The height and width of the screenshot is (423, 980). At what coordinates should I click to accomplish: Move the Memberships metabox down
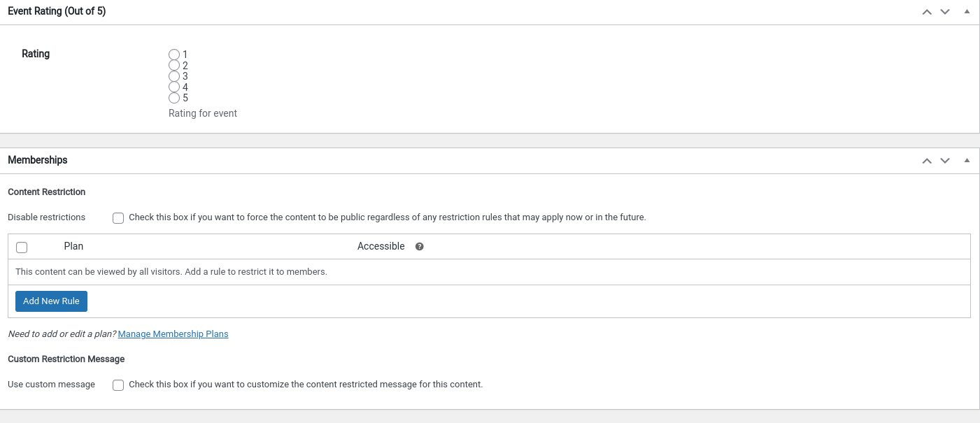pyautogui.click(x=945, y=161)
